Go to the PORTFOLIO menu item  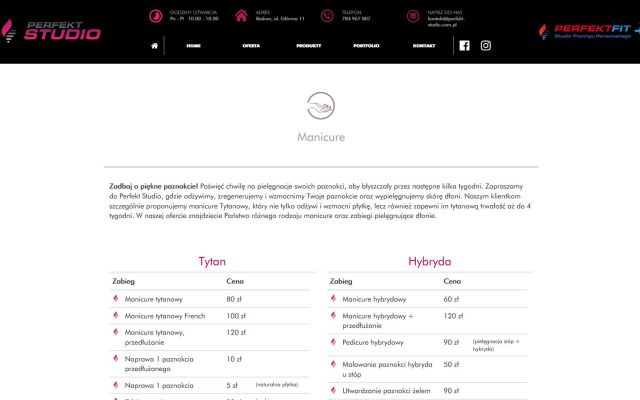(x=366, y=46)
